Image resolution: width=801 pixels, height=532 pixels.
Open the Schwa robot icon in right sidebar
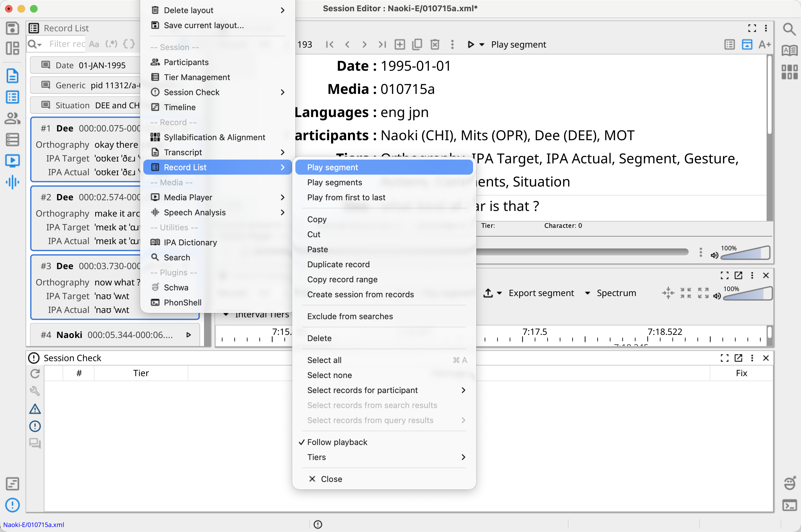click(789, 483)
